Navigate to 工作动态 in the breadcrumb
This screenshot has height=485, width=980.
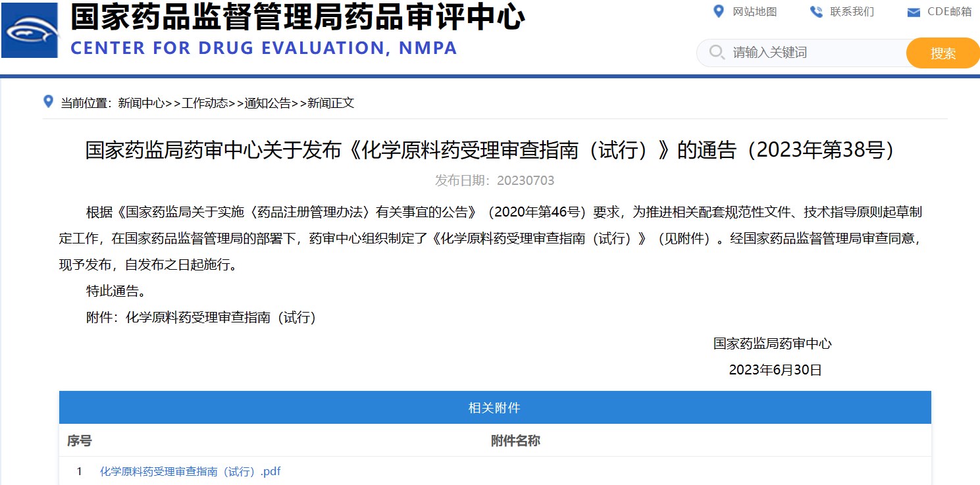(x=205, y=103)
